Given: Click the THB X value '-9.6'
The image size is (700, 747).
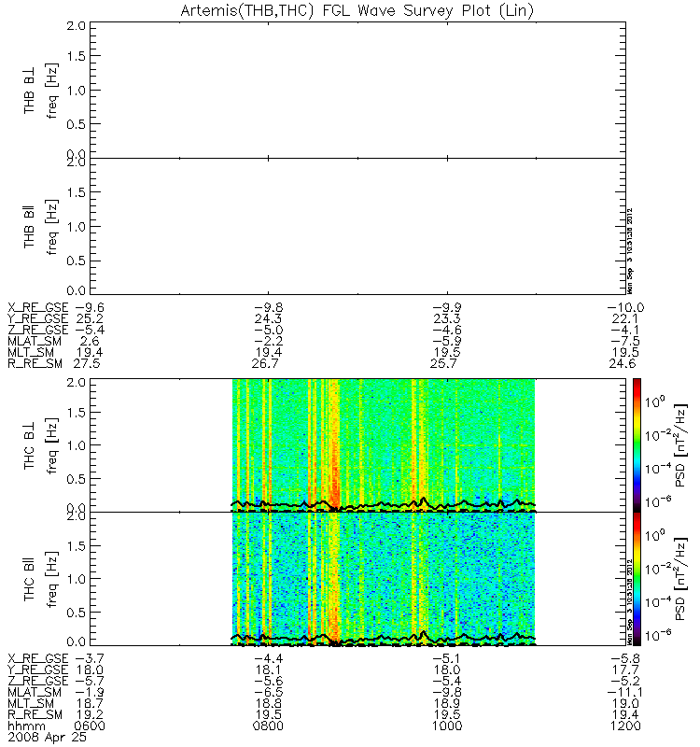Looking at the screenshot, I should [x=89, y=307].
